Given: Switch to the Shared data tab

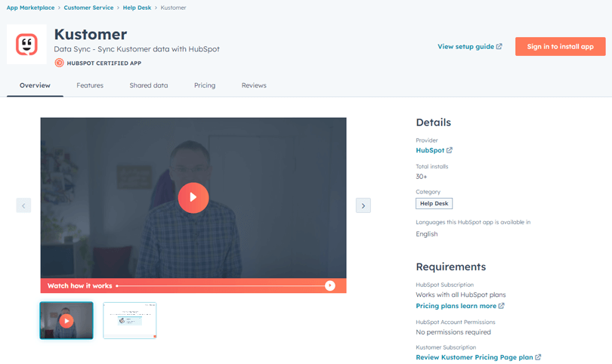Looking at the screenshot, I should point(149,85).
